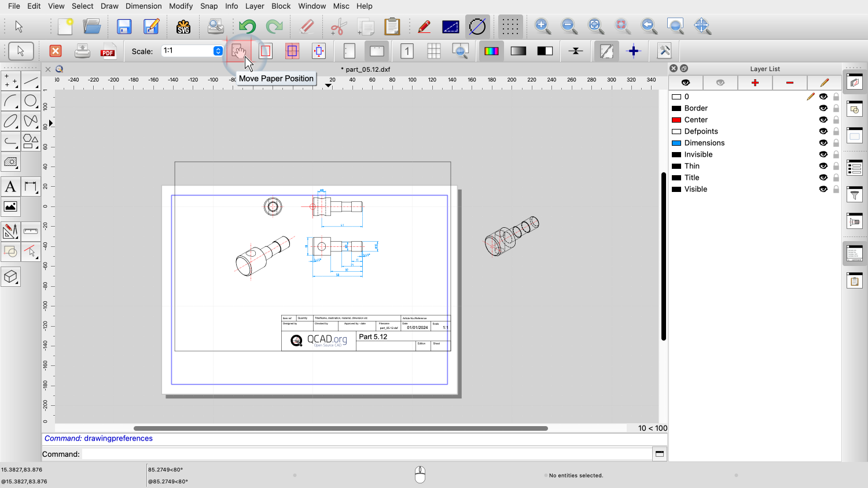
Task: Click the remove layer minus button
Action: click(x=789, y=83)
